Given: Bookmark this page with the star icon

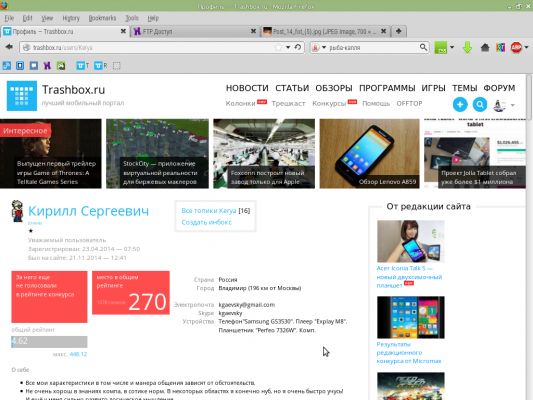Looking at the screenshot, I should [x=278, y=47].
